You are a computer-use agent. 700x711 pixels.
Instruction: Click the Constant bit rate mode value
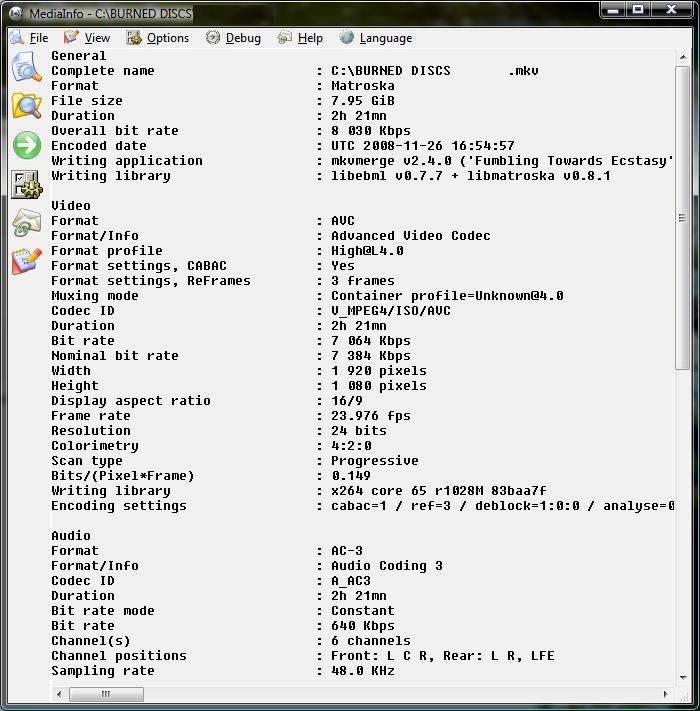pyautogui.click(x=363, y=610)
